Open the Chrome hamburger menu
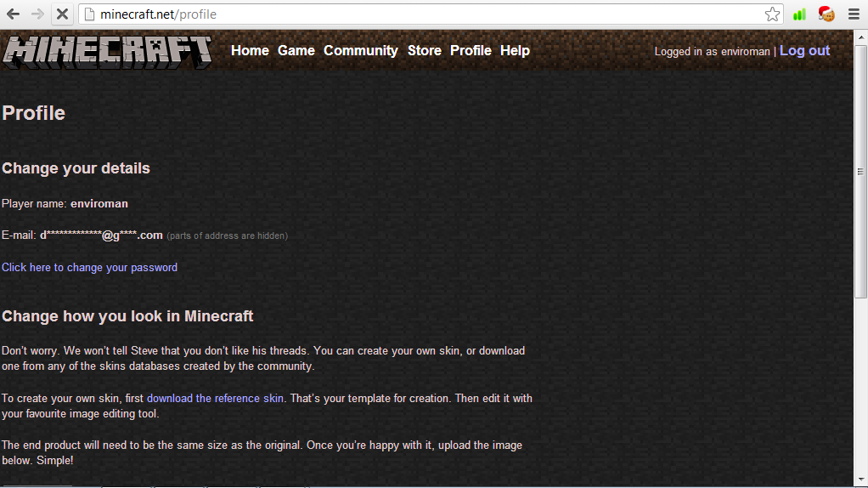This screenshot has height=488, width=868. point(854,14)
